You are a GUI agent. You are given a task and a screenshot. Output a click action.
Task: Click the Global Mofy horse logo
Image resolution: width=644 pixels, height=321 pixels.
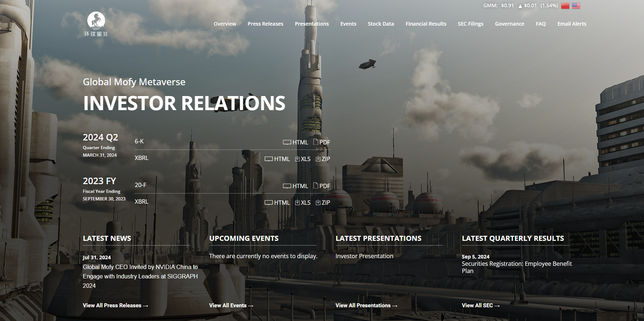[x=96, y=24]
